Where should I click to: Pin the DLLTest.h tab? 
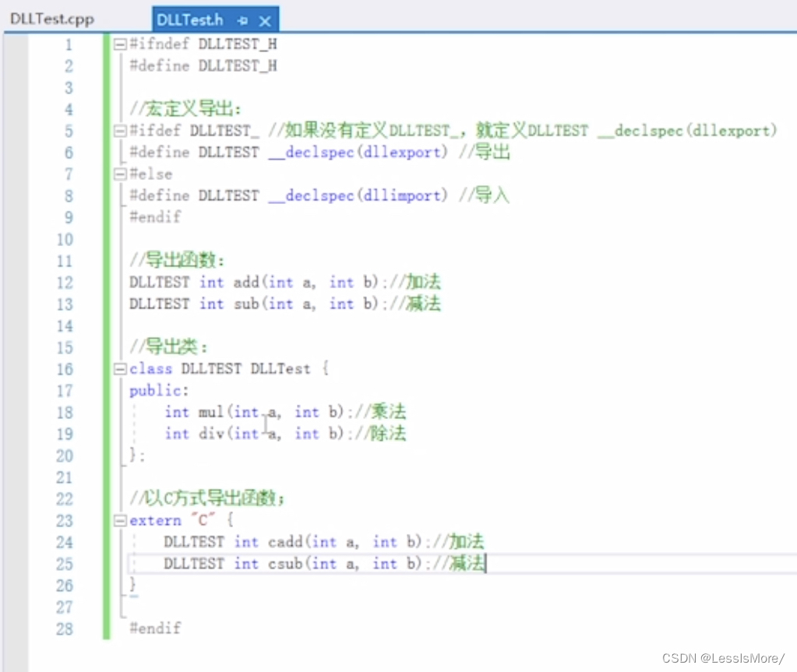pyautogui.click(x=243, y=21)
